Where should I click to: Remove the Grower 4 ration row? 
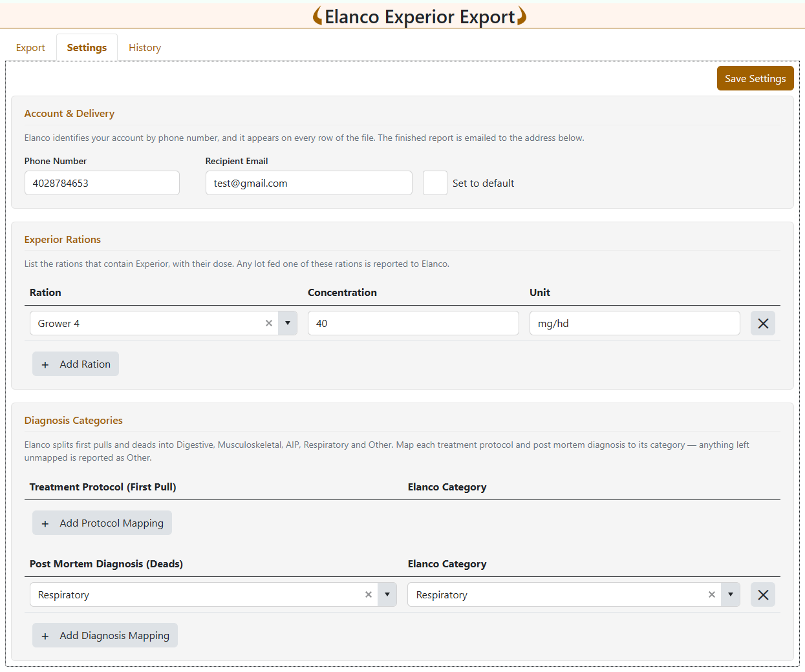(763, 323)
